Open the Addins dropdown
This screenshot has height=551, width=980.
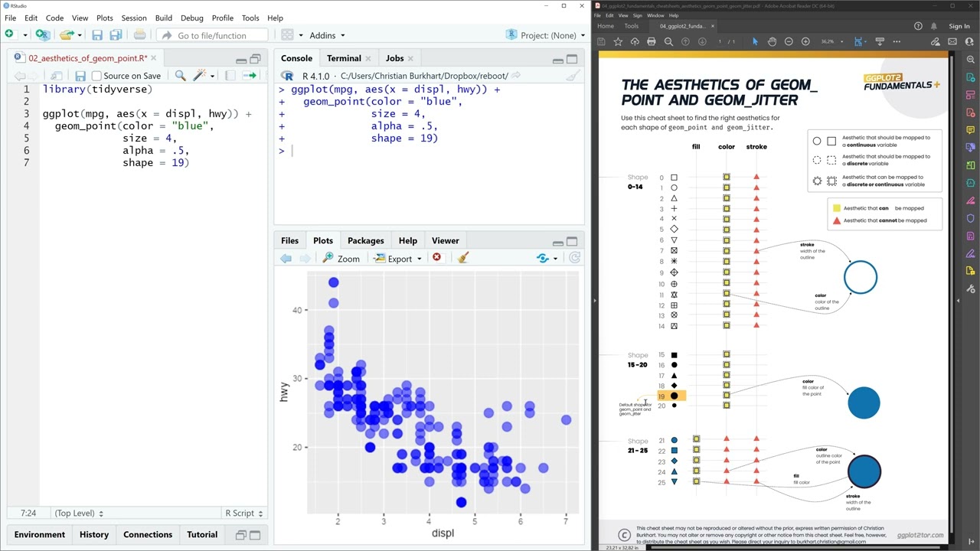coord(327,35)
